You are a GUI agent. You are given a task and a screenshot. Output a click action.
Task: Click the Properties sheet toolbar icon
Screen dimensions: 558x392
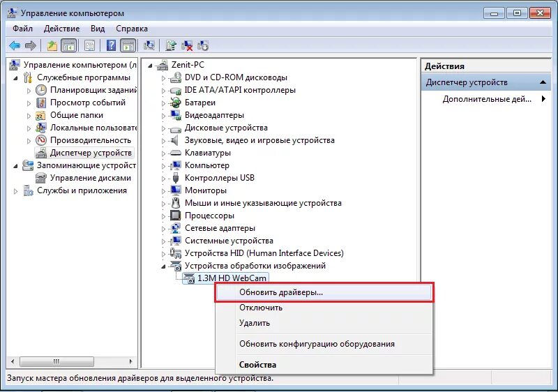point(89,45)
